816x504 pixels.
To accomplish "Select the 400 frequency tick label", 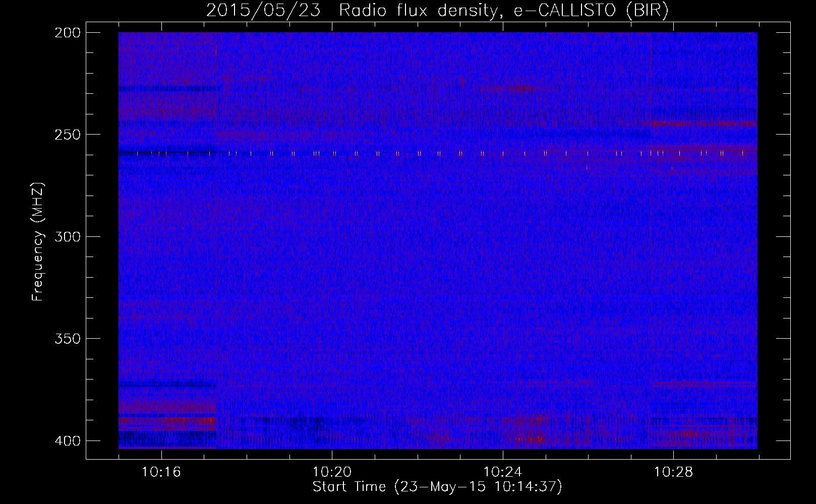I will pyautogui.click(x=67, y=440).
